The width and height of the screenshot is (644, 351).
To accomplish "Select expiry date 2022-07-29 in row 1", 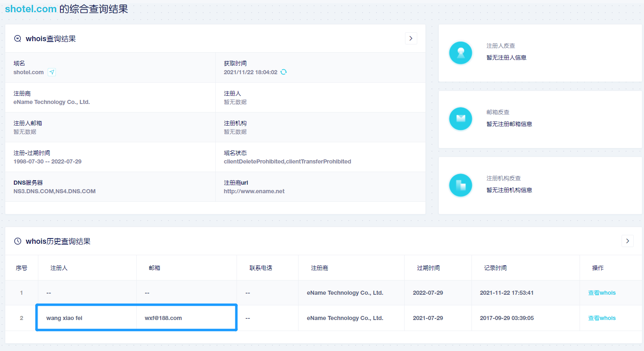I will [x=428, y=293].
